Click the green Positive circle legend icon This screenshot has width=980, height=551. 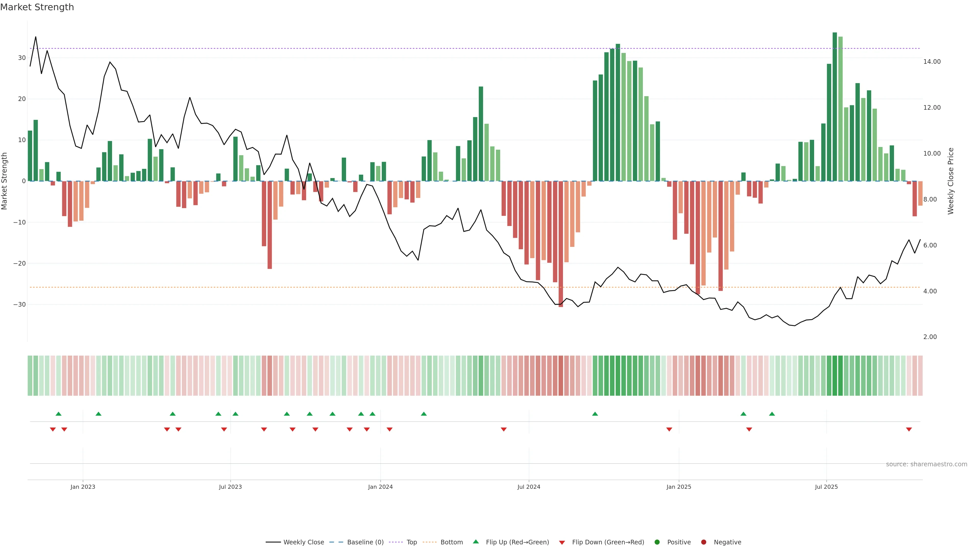click(657, 542)
